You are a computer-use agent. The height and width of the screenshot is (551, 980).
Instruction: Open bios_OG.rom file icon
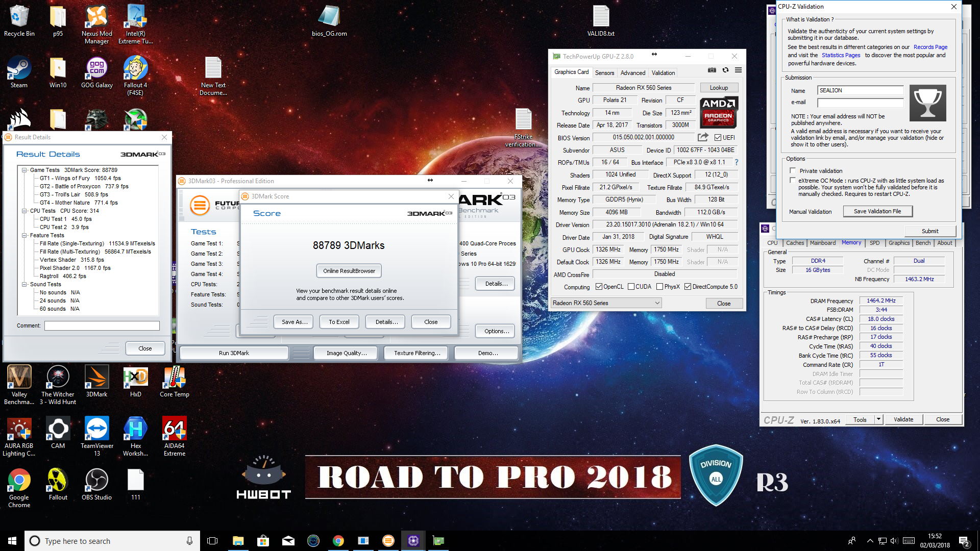coord(329,20)
